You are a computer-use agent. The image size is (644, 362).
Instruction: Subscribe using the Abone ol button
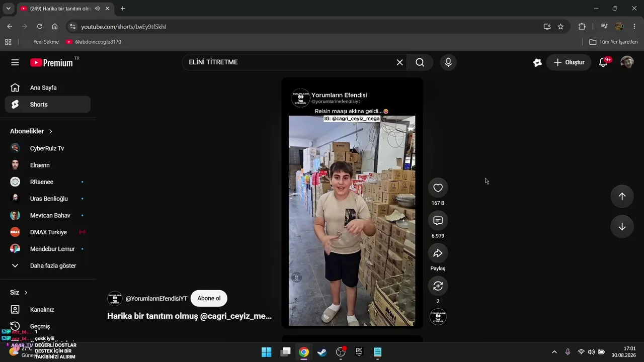tap(209, 298)
